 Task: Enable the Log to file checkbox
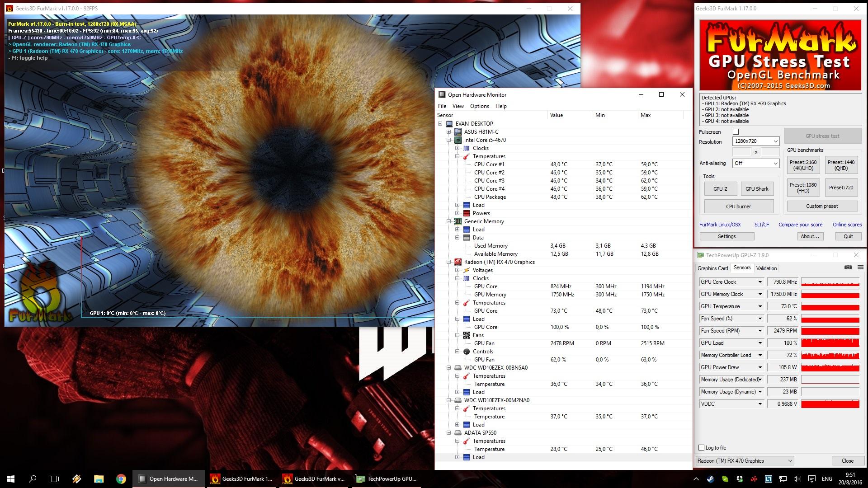[x=702, y=448]
